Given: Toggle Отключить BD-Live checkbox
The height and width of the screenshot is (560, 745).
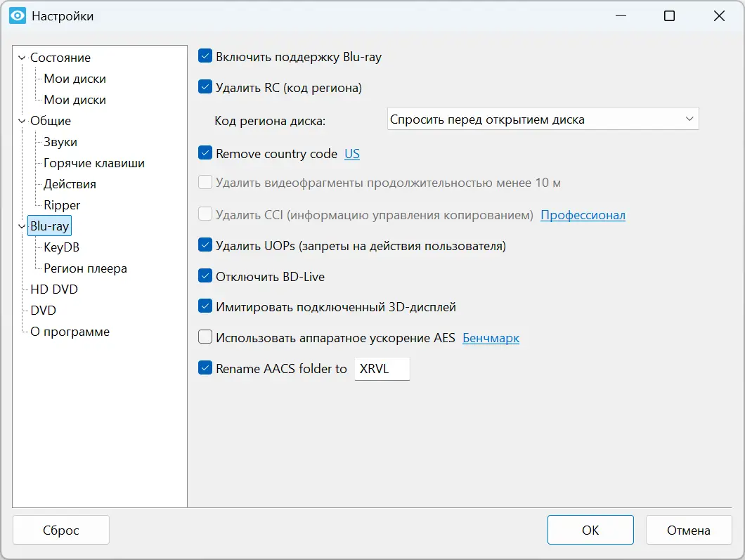Looking at the screenshot, I should tap(205, 276).
